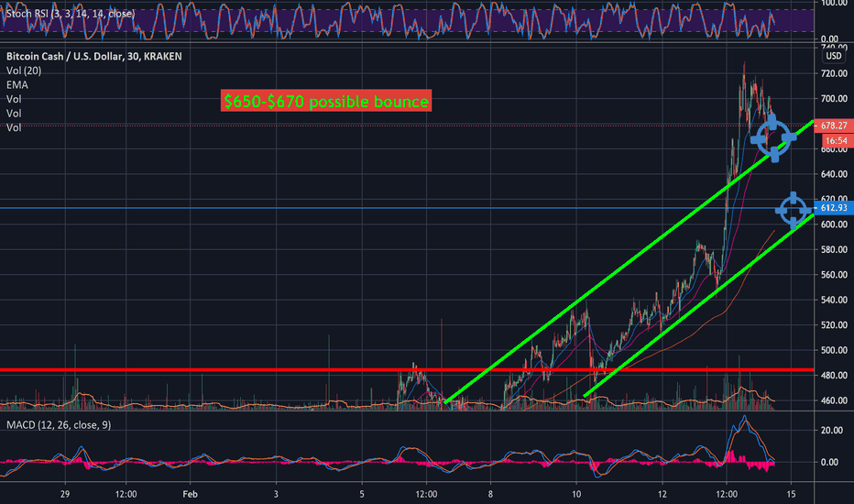The image size is (854, 504).
Task: Click the 8 date label on time axis
Action: [x=490, y=494]
